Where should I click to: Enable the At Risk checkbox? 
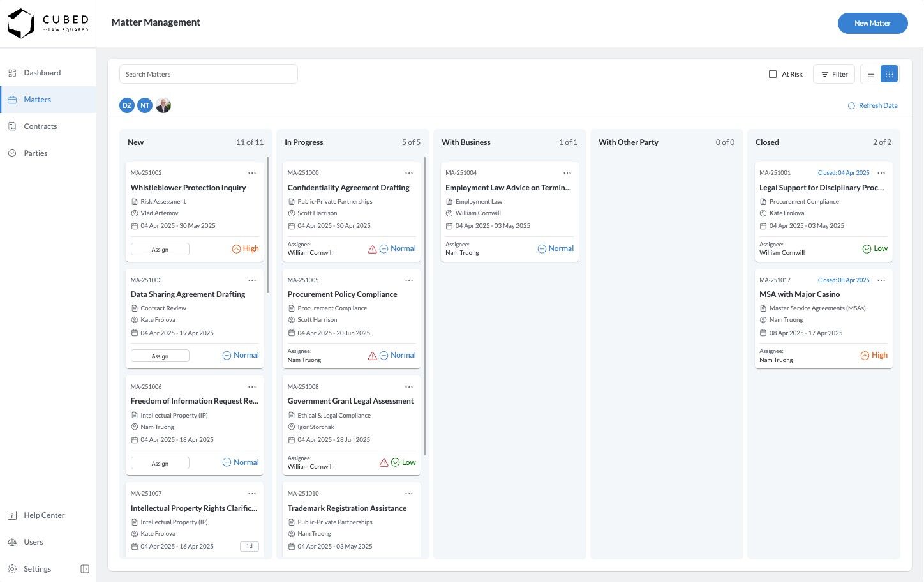(773, 74)
